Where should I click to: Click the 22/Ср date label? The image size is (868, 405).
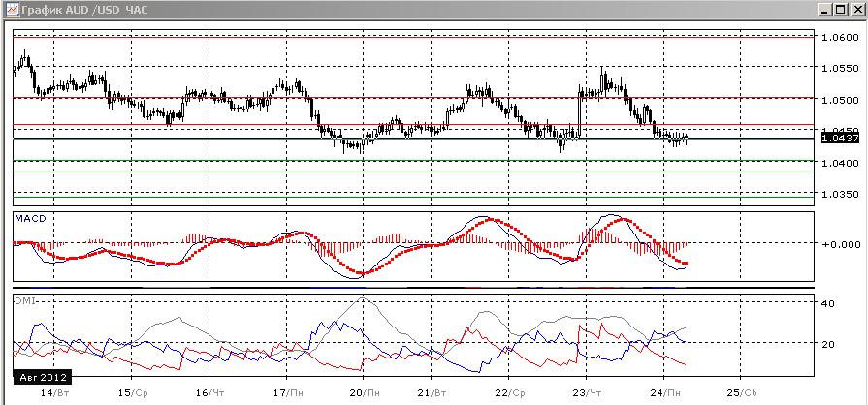(x=509, y=392)
